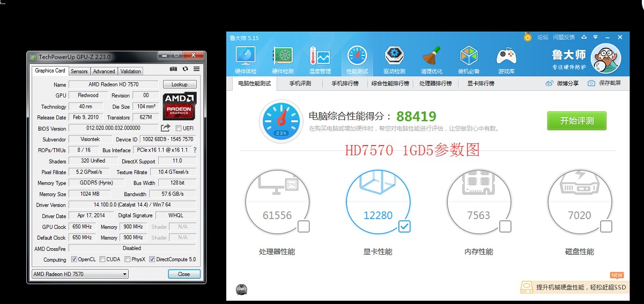Check the 处理器性能 test checkbox
The width and height of the screenshot is (644, 304).
coord(304,227)
